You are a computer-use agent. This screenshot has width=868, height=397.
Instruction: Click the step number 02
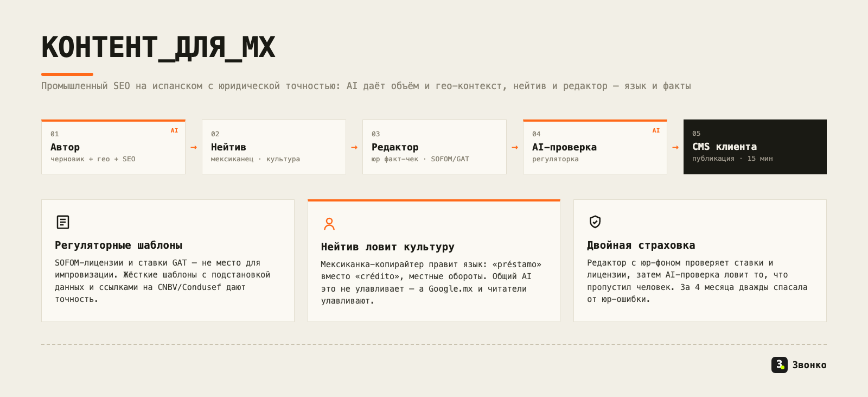point(215,134)
